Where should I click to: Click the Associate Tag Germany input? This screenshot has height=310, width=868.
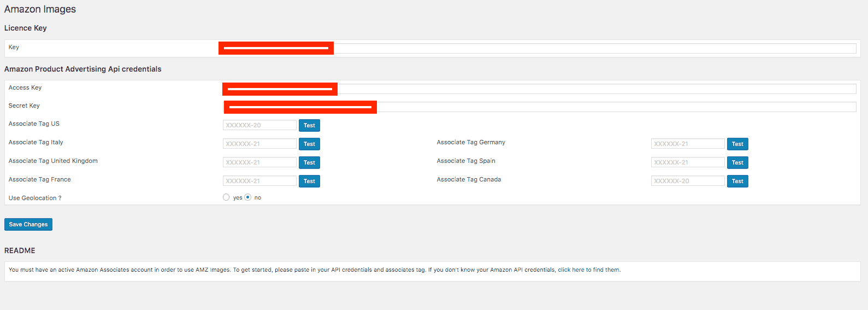688,144
